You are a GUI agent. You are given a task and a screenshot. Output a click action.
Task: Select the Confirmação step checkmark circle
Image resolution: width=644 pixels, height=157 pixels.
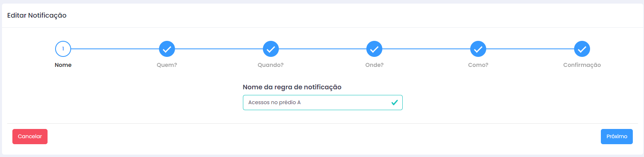click(582, 49)
